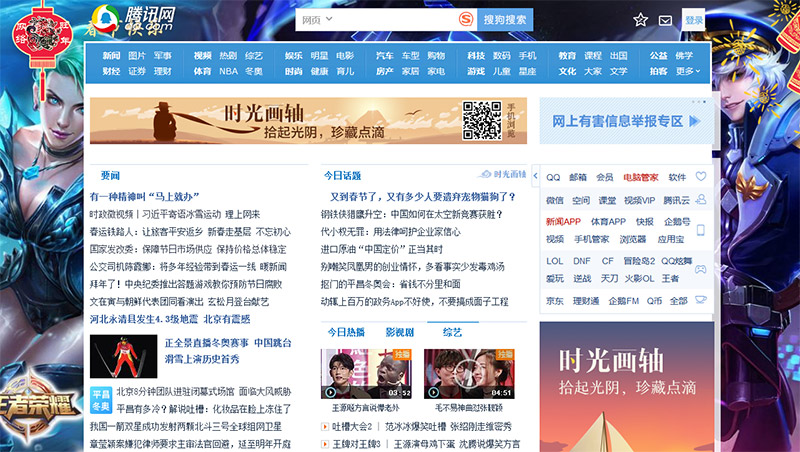The width and height of the screenshot is (800, 452).
Task: Click the Tencent logo at top left
Action: (132, 20)
